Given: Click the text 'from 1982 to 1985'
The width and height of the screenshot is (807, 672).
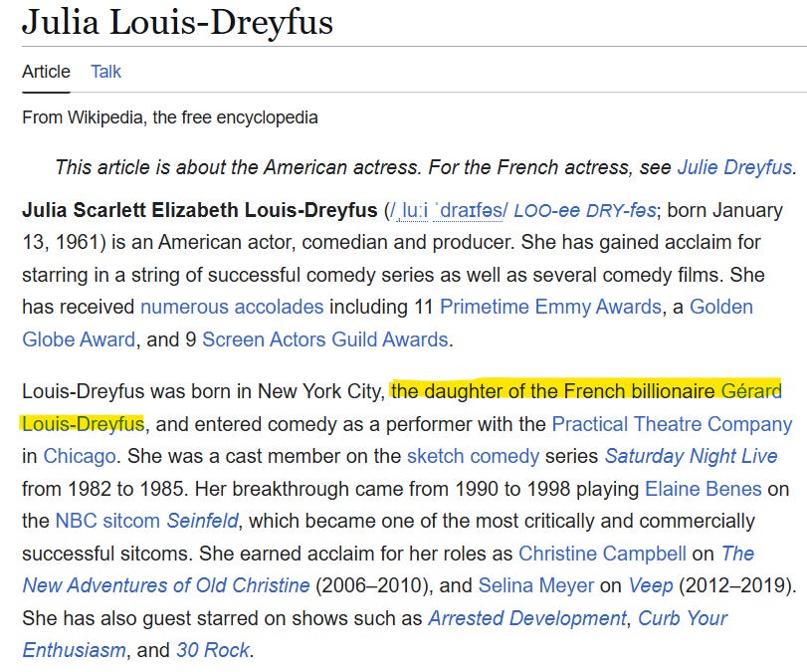Looking at the screenshot, I should tap(102, 489).
